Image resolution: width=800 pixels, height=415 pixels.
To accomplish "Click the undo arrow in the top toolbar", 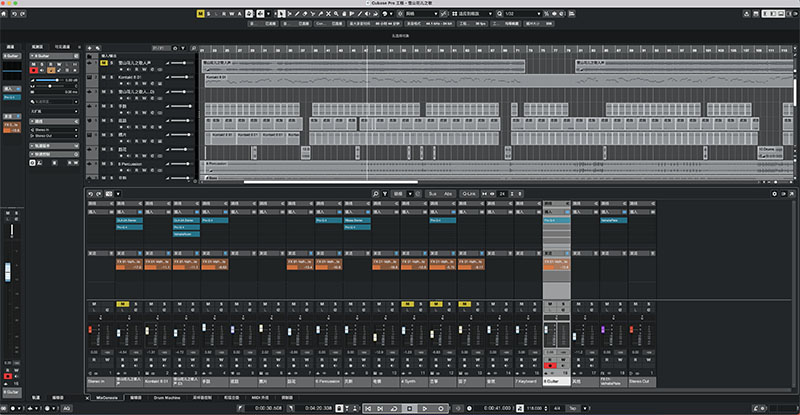I will 14,14.
